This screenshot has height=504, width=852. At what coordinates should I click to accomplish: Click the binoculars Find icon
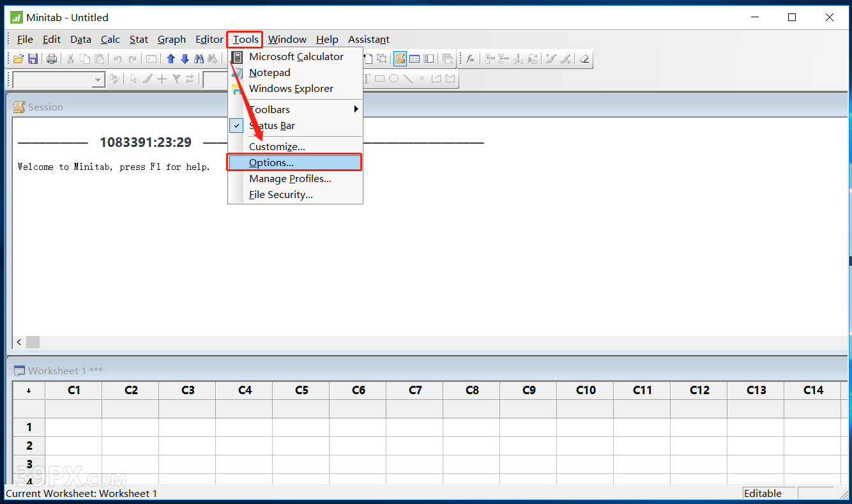click(x=199, y=59)
